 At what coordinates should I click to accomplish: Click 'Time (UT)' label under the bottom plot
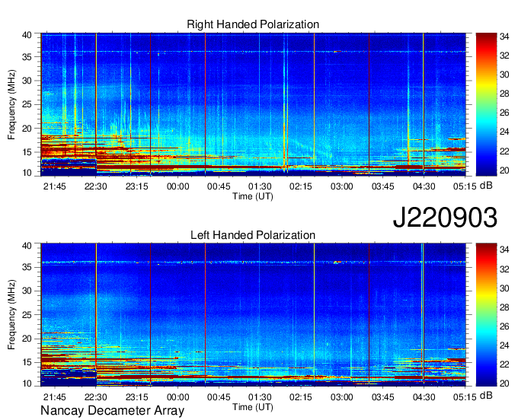click(253, 407)
